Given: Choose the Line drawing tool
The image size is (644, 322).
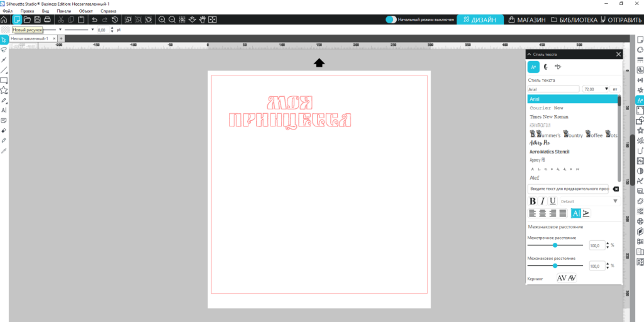Looking at the screenshot, I should (x=4, y=70).
